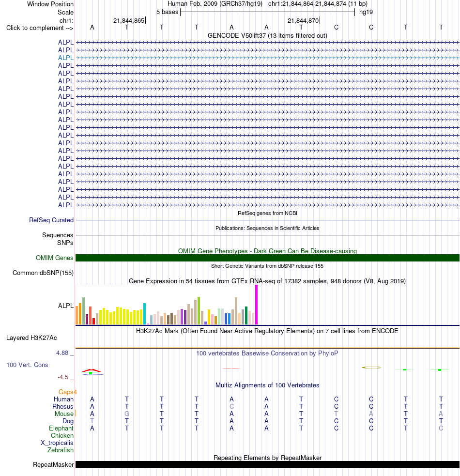Select the 'Zebrafish' alignment row label
Screen dimensions: 460x476
(x=61, y=450)
